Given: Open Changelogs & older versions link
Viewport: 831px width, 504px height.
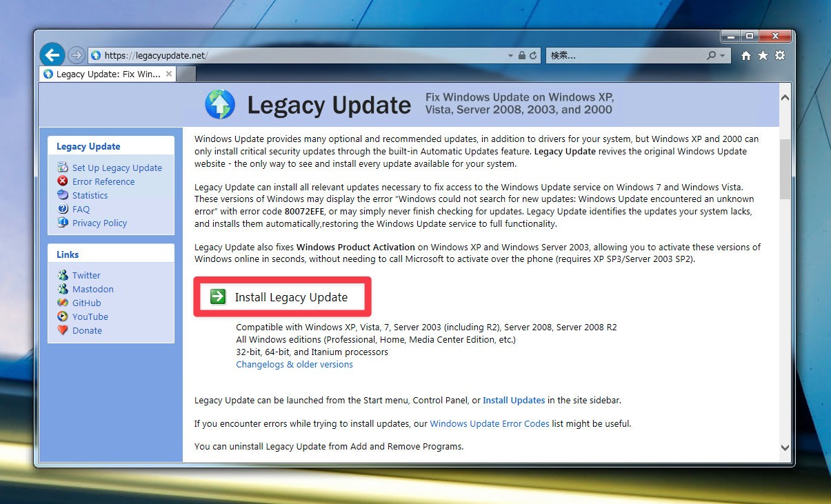Looking at the screenshot, I should click(294, 364).
